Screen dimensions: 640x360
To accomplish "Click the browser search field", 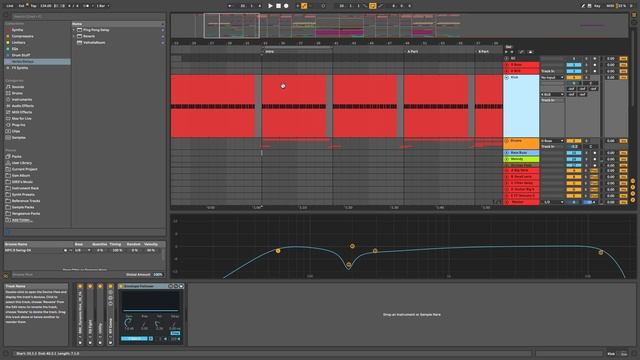I will (x=88, y=16).
